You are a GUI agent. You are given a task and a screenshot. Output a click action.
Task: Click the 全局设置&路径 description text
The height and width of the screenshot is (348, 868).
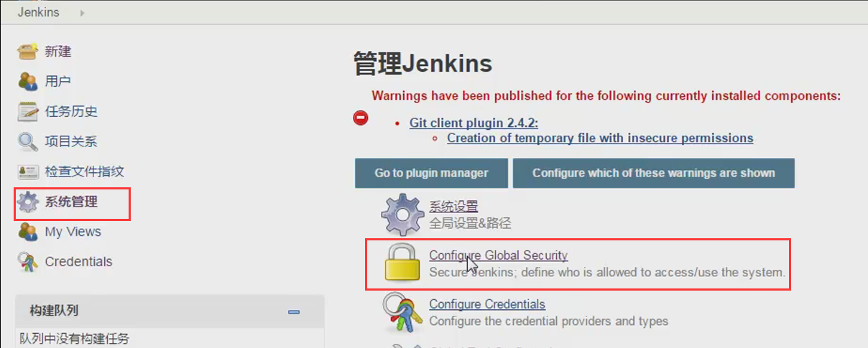pyautogui.click(x=471, y=223)
